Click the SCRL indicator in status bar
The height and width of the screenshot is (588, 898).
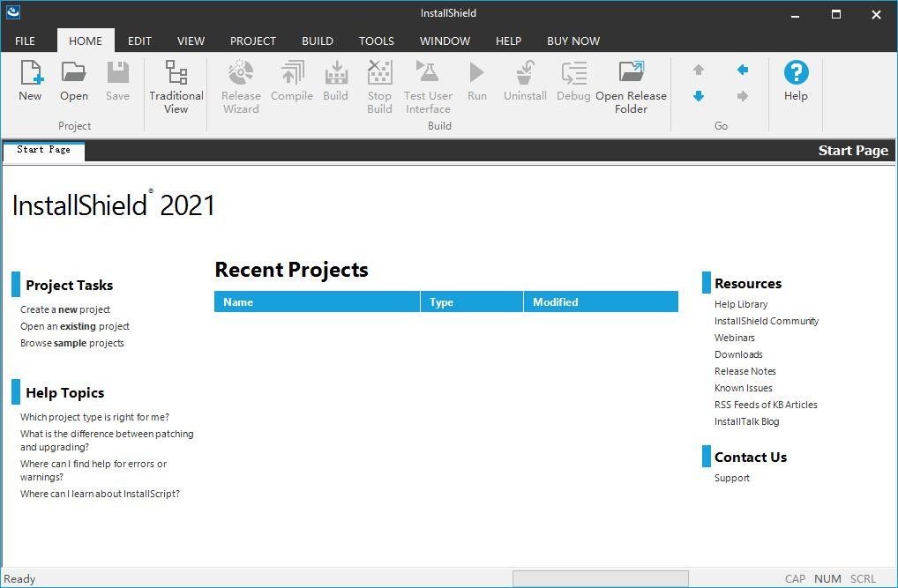(863, 579)
